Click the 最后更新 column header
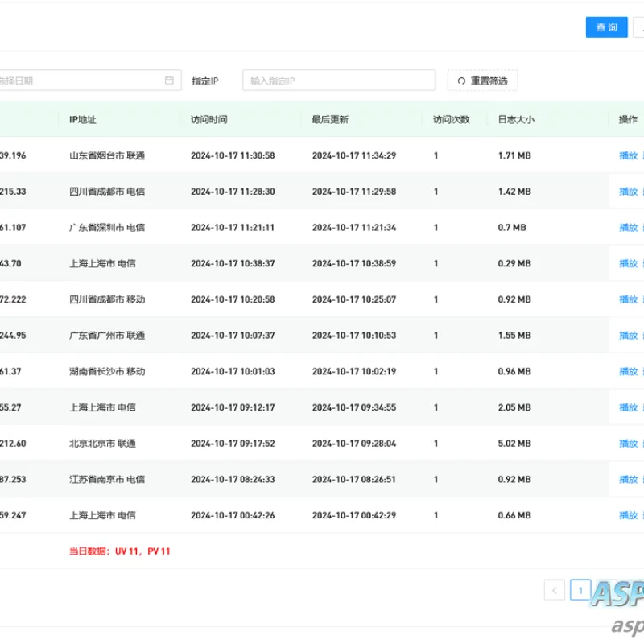 click(330, 119)
